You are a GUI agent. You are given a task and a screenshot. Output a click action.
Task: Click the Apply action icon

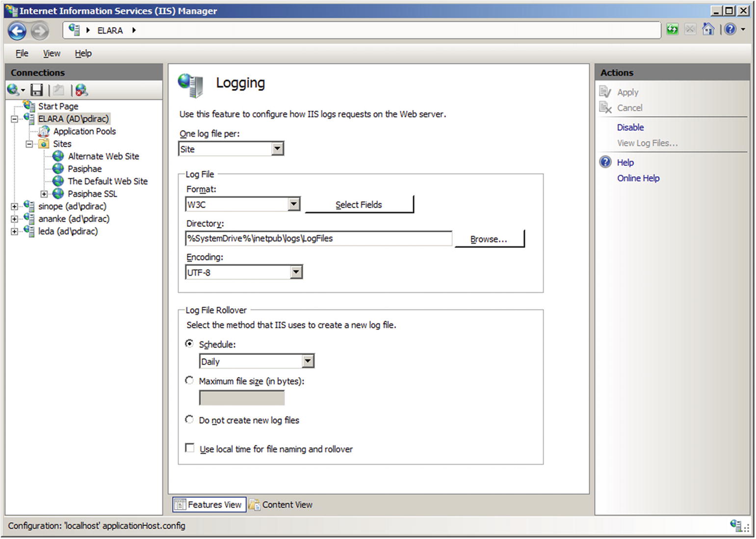point(605,92)
